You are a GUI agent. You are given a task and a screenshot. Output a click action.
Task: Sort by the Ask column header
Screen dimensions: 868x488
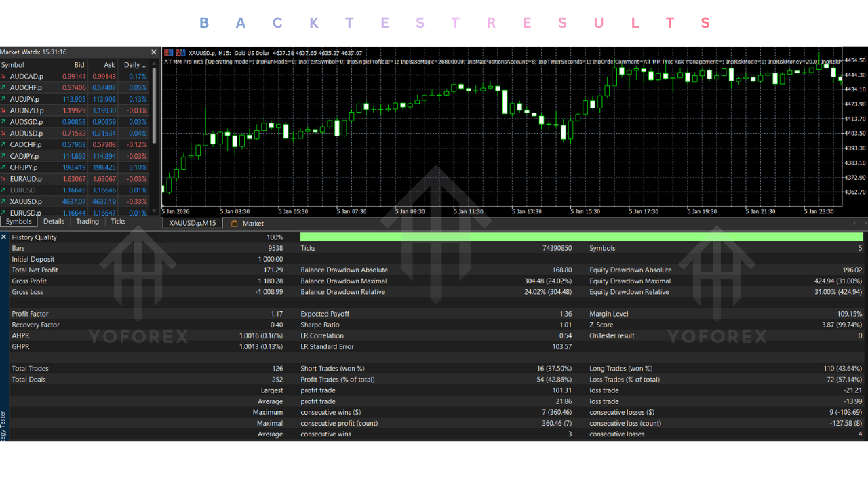[109, 65]
